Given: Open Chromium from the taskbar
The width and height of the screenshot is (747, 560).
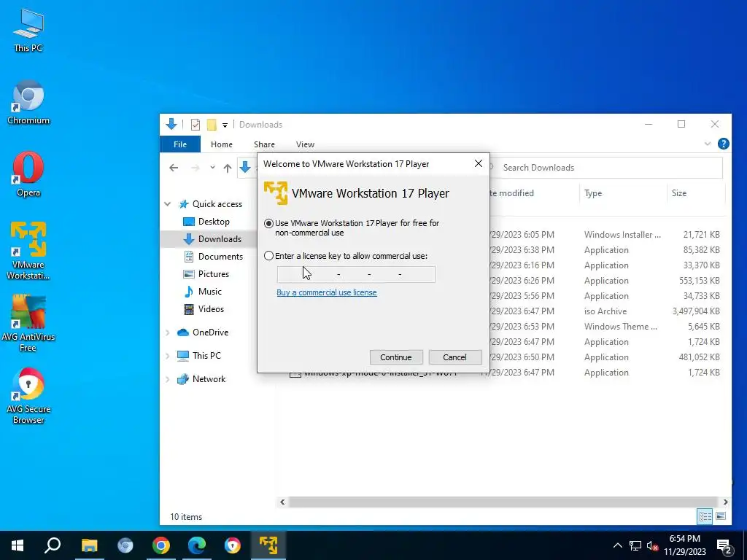Looking at the screenshot, I should pos(125,545).
